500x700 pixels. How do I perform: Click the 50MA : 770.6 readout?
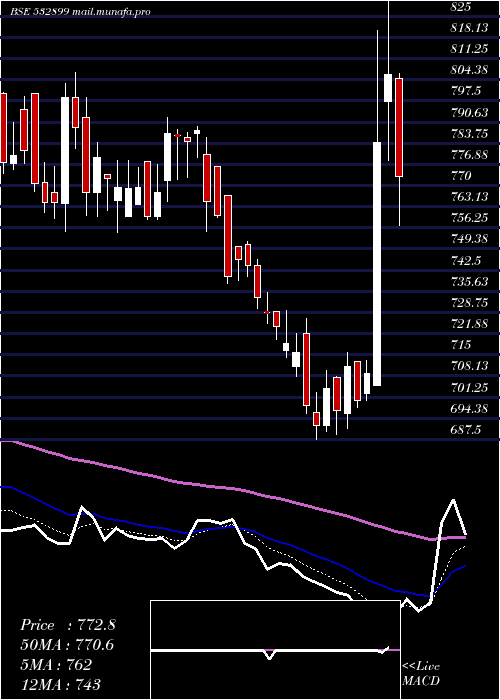pos(67,645)
